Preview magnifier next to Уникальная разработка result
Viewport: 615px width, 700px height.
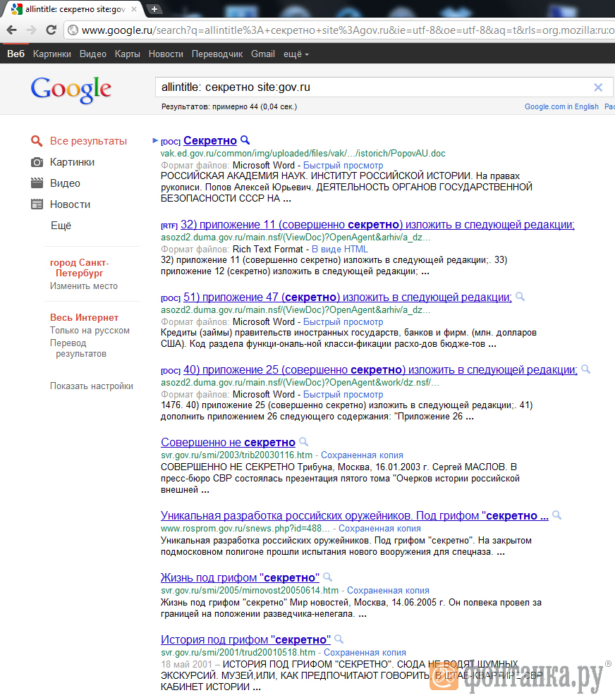point(556,515)
